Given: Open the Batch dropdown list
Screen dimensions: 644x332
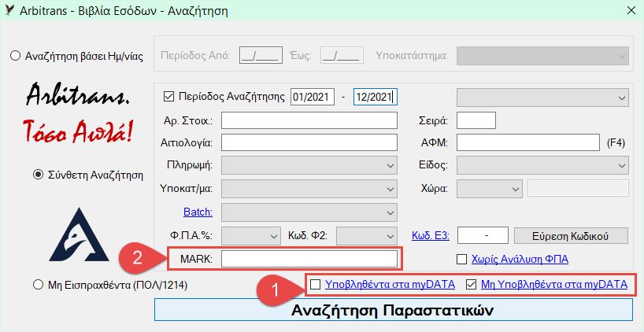Looking at the screenshot, I should pos(309,212).
